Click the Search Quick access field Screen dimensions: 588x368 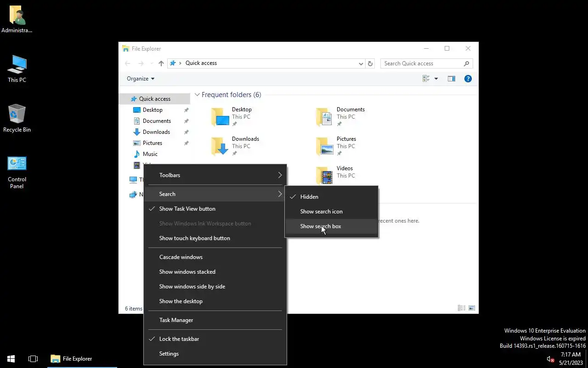[x=426, y=63]
